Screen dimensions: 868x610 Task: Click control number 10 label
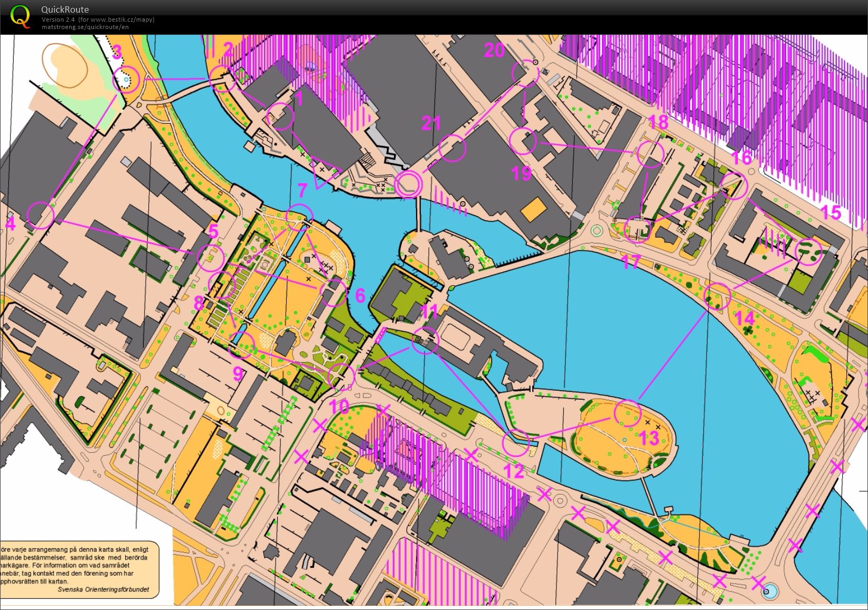pyautogui.click(x=339, y=407)
